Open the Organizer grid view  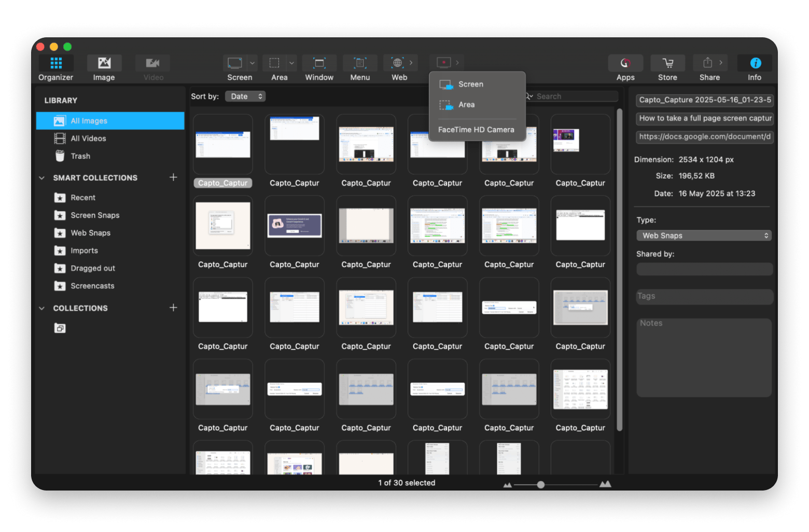(55, 63)
